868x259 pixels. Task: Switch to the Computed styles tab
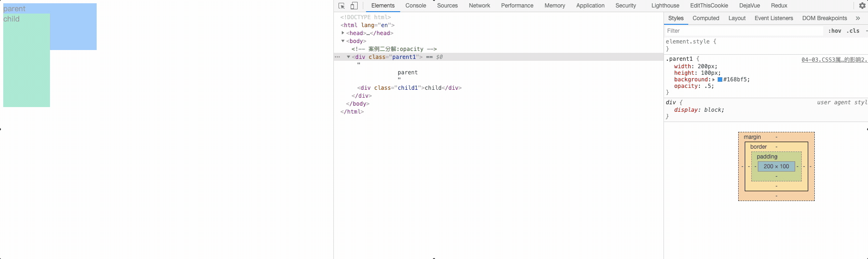[706, 18]
